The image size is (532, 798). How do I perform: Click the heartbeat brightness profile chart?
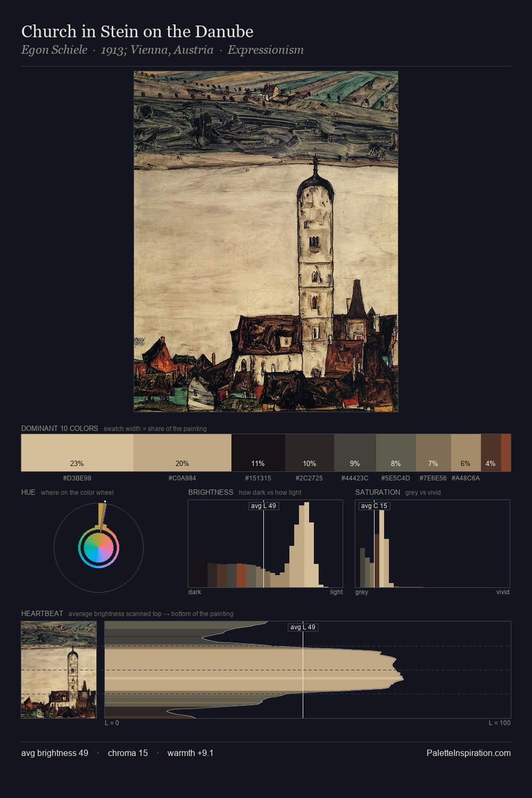(x=307, y=670)
